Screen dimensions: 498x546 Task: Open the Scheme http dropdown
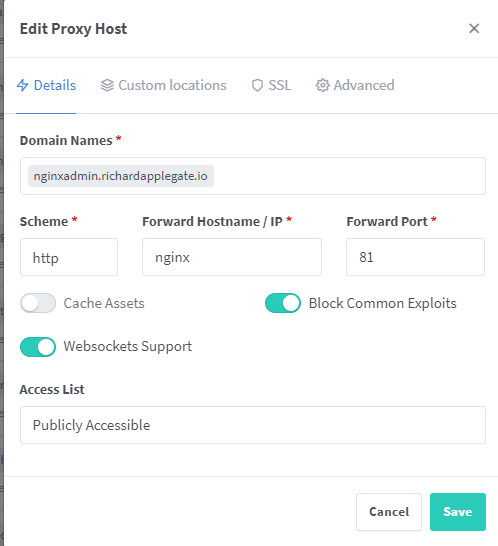click(69, 257)
